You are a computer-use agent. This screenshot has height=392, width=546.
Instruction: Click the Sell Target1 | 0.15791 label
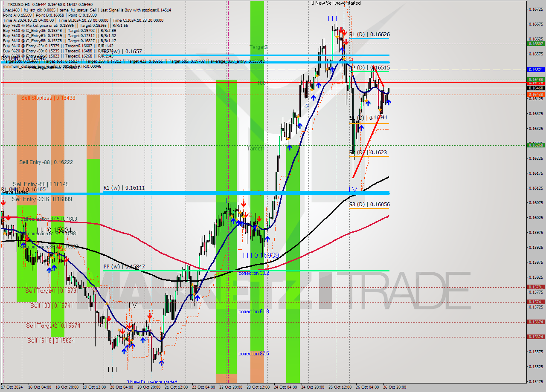tap(52, 291)
